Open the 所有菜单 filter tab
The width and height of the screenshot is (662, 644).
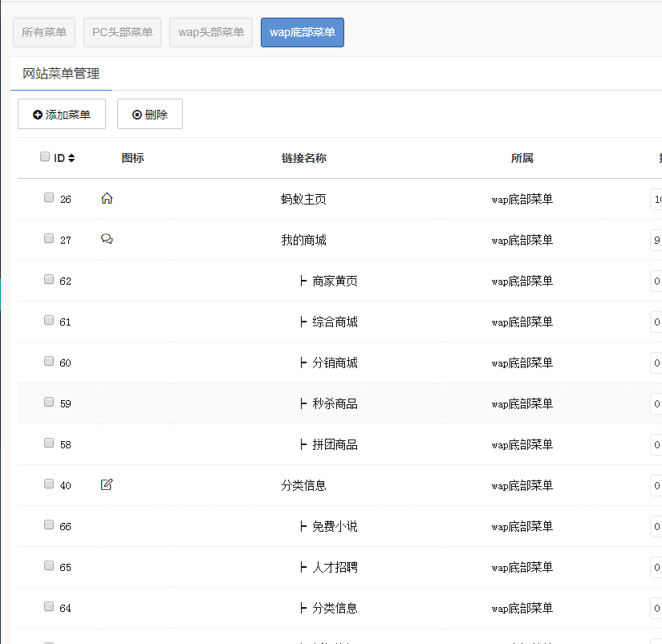tap(44, 33)
